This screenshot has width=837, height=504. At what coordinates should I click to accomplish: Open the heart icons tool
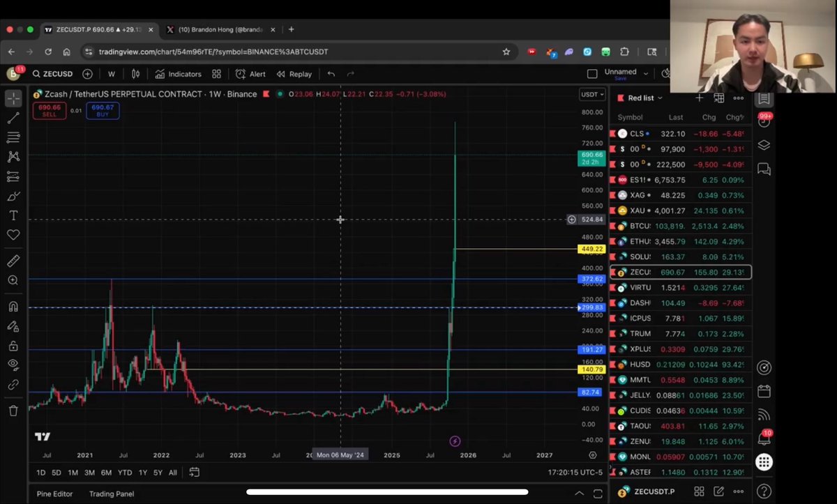click(x=13, y=235)
